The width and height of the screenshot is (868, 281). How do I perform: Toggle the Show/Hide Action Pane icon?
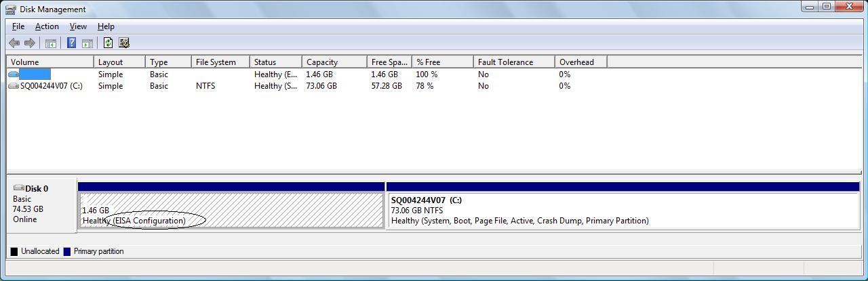[87, 43]
